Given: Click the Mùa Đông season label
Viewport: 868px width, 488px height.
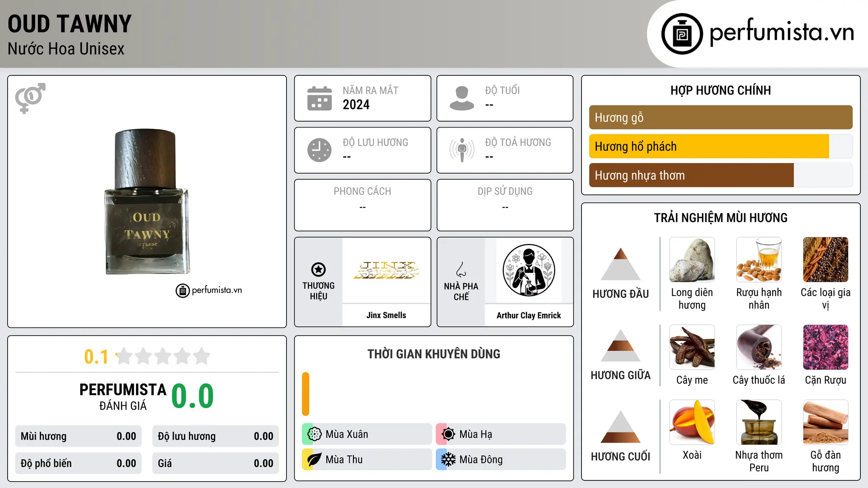Looking at the screenshot, I should [481, 460].
